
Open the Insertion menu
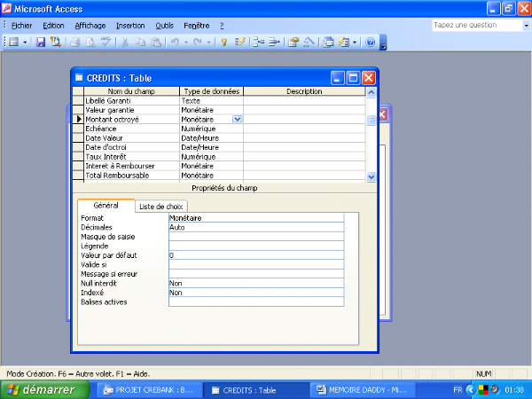pos(130,26)
